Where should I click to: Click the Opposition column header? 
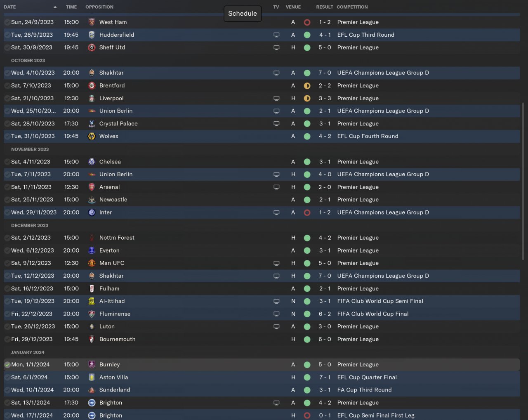[x=99, y=7]
